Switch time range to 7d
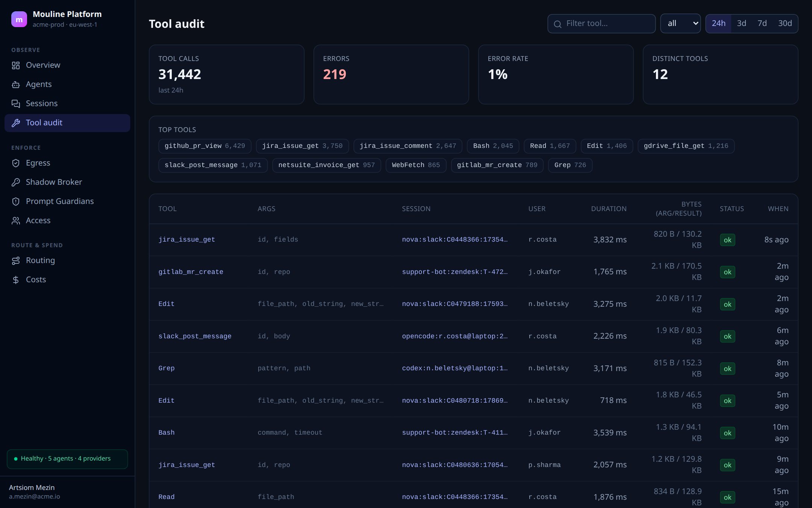Screen dimensions: 812x508 tap(762, 23)
